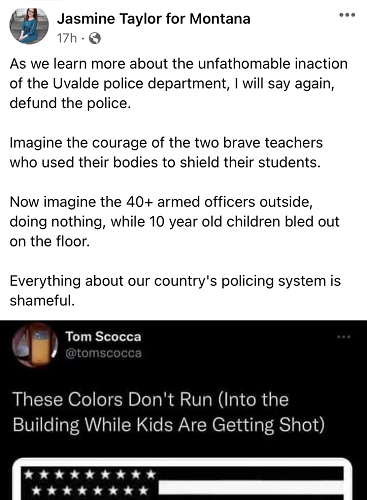367x500 pixels.
Task: Click the star field of the flag
Action: pyautogui.click(x=90, y=482)
